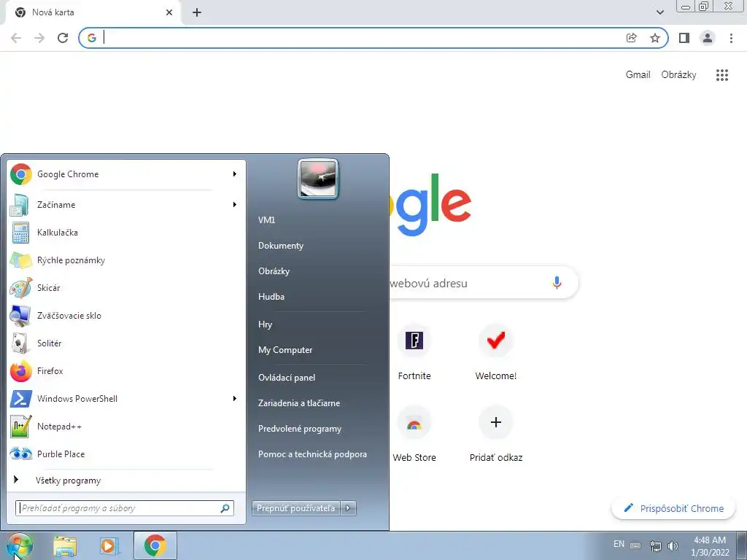Open the Chrome profile avatar
747x560 pixels.
pyautogui.click(x=708, y=38)
